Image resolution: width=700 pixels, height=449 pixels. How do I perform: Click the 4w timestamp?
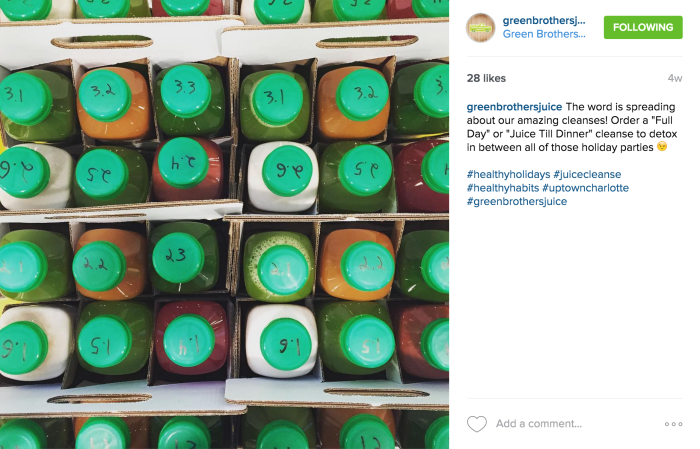[675, 78]
